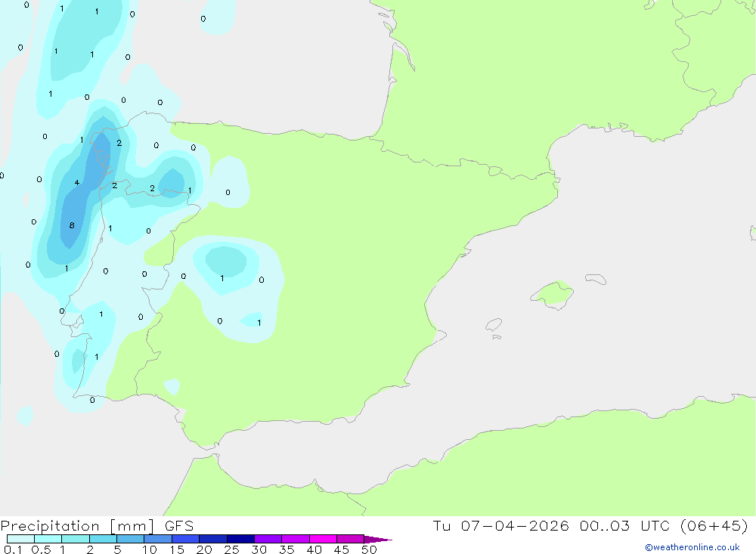Screen dimensions: 756x554
Task: Click the date "07-04-2026" in the header
Action: [514, 525]
